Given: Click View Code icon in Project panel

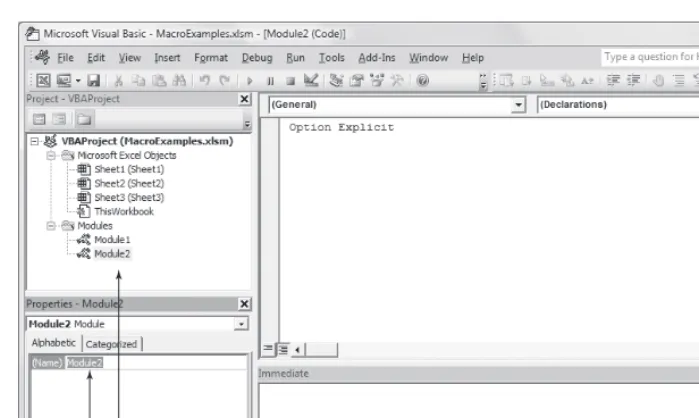Looking at the screenshot, I should pyautogui.click(x=39, y=119).
